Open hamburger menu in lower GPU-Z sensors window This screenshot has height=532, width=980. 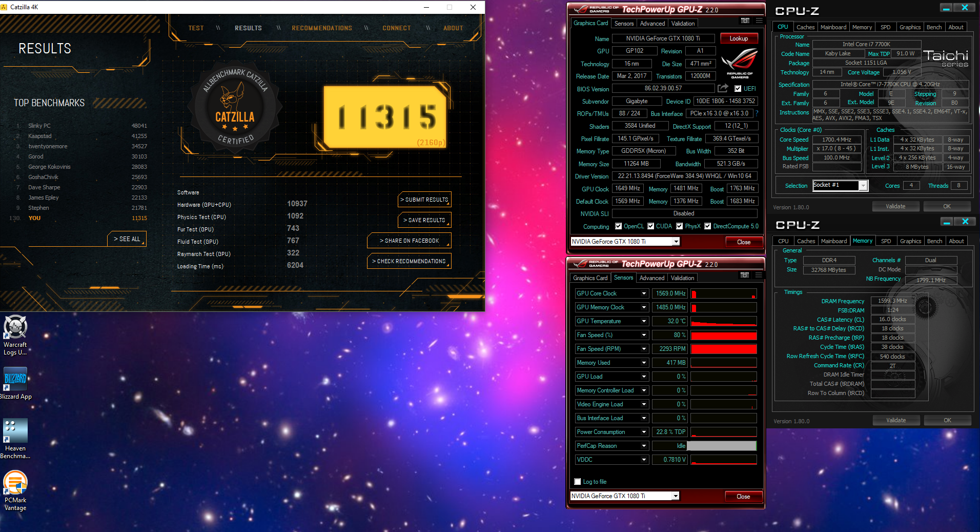coord(759,275)
